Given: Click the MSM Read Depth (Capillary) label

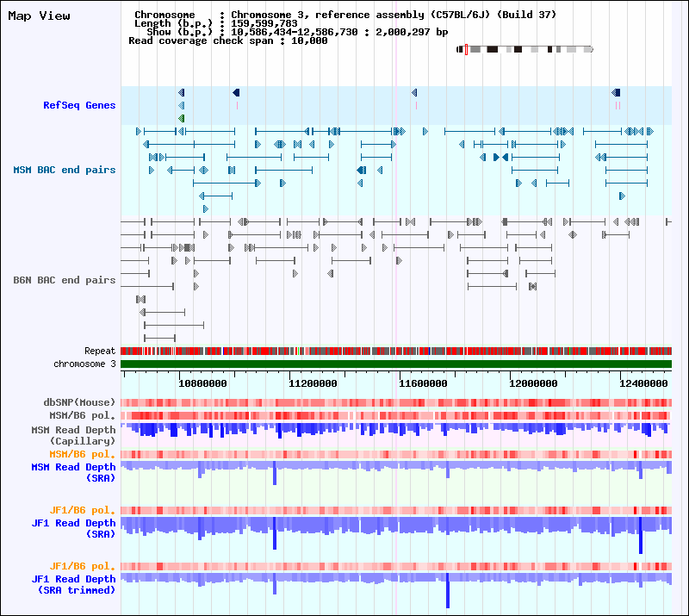Looking at the screenshot, I should point(73,435).
